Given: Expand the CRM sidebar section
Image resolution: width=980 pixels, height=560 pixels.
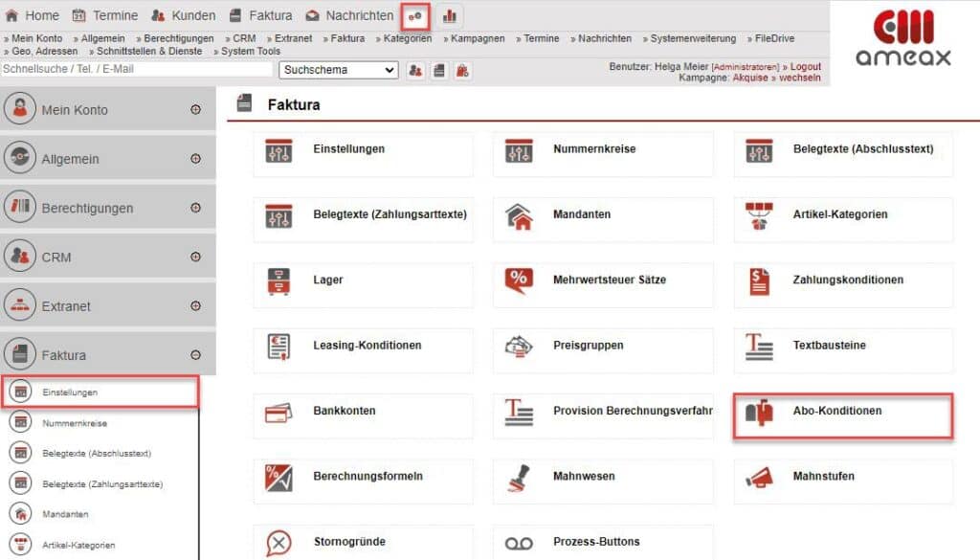Looking at the screenshot, I should pos(197,255).
